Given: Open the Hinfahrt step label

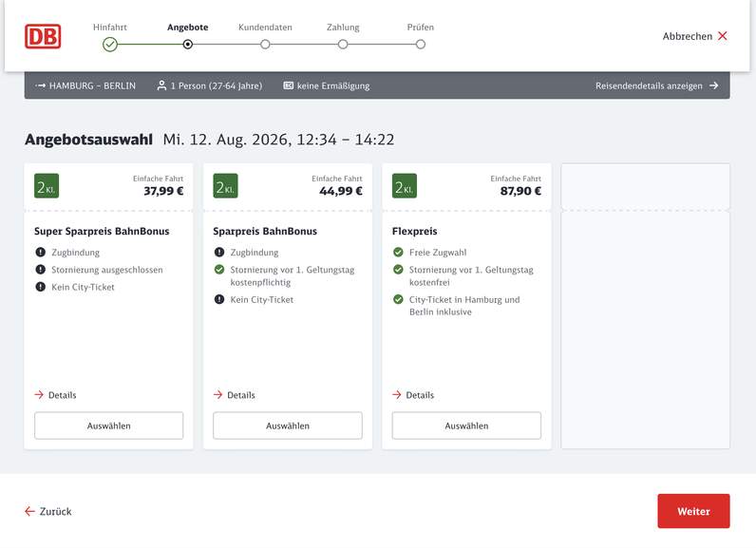Looking at the screenshot, I should [110, 28].
